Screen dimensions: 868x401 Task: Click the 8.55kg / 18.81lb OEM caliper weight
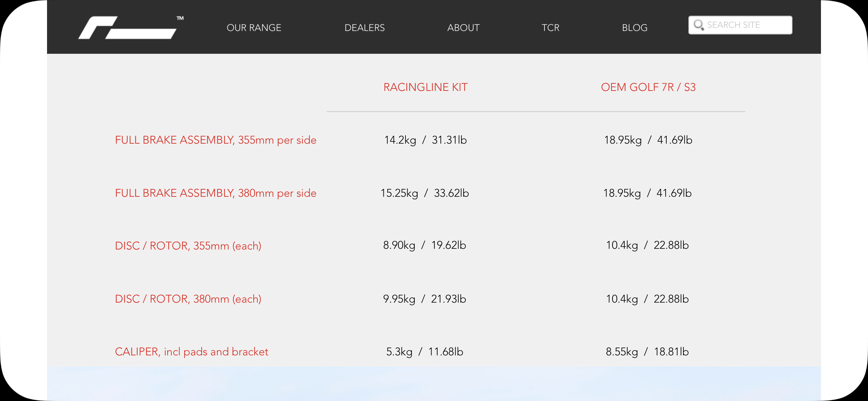647,352
